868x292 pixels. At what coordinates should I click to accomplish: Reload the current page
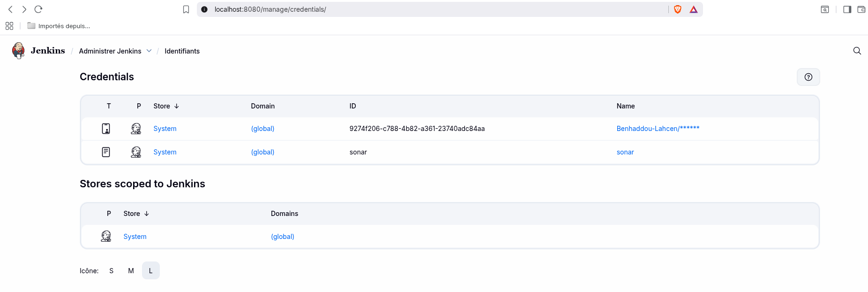coord(38,9)
